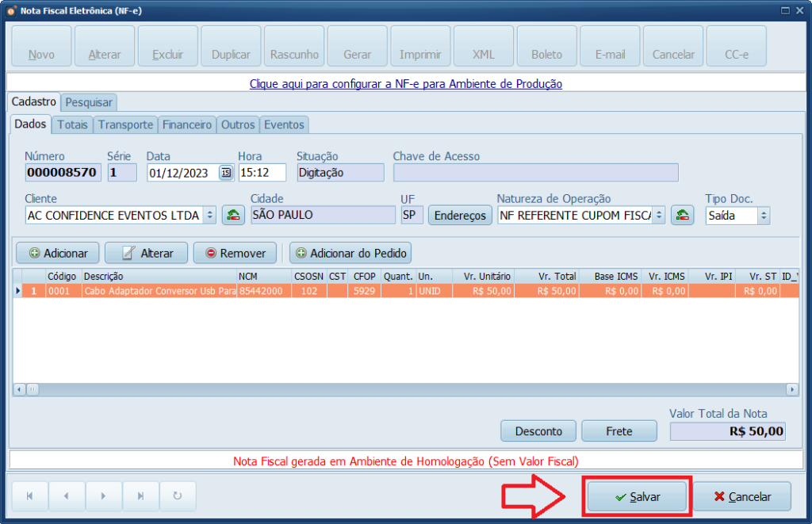
Task: Go to the first record navigation arrow
Action: [x=30, y=496]
